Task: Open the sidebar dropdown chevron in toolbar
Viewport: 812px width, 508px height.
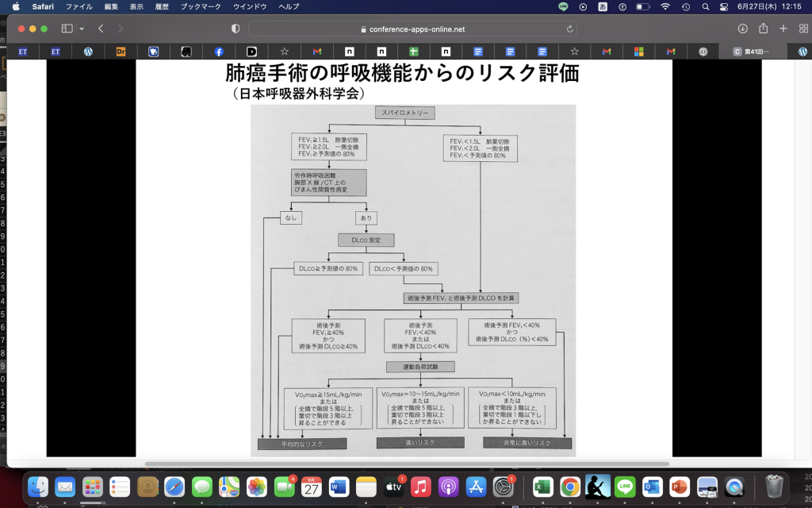Action: click(82, 29)
